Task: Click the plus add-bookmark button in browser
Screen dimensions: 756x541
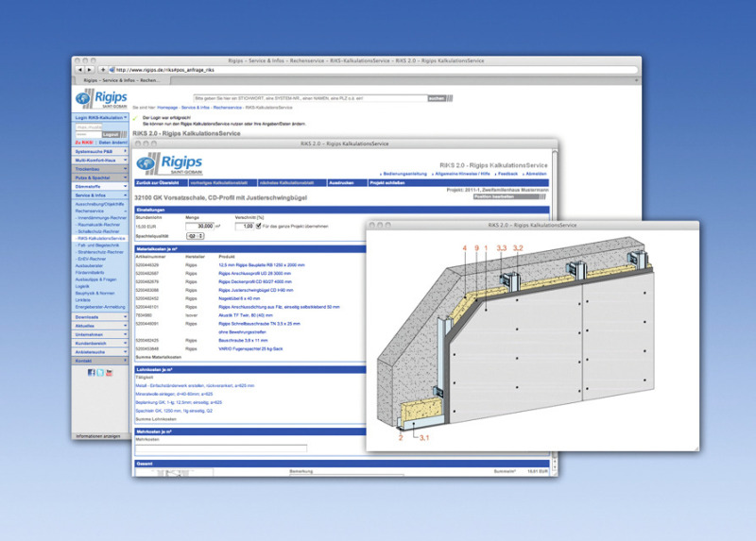Action: pos(103,70)
